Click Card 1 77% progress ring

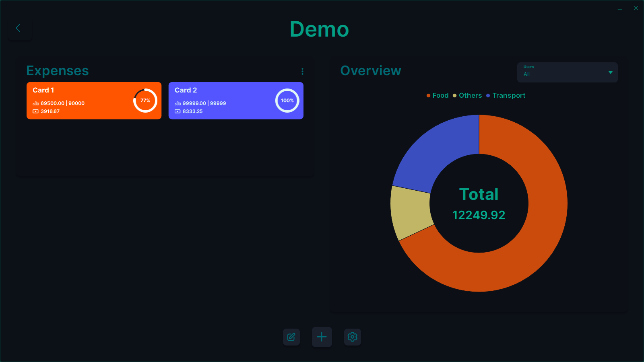(145, 101)
